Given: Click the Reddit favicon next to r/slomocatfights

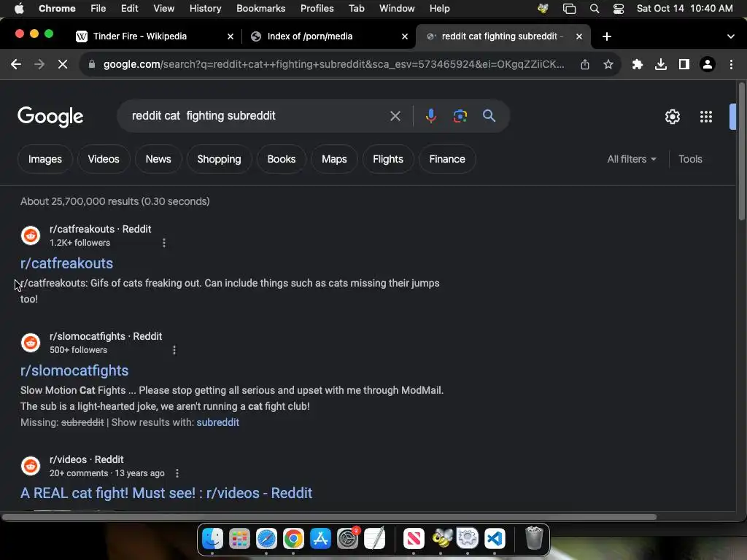Looking at the screenshot, I should (31, 343).
